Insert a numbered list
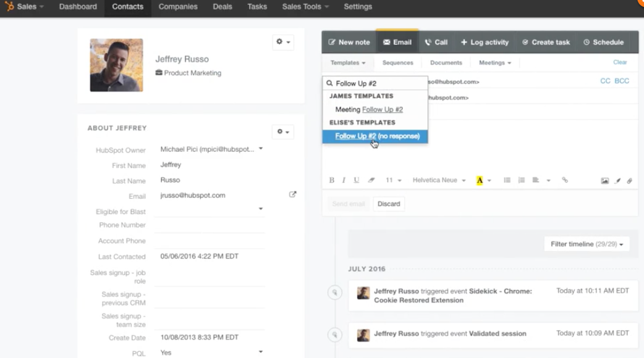Screen dimensions: 644x358 click(x=521, y=180)
